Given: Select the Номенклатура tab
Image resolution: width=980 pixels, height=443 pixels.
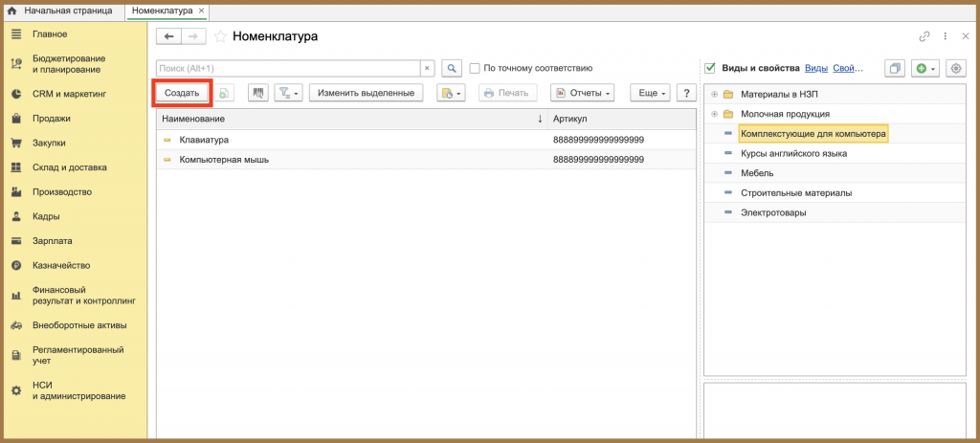Looking at the screenshot, I should click(162, 11).
